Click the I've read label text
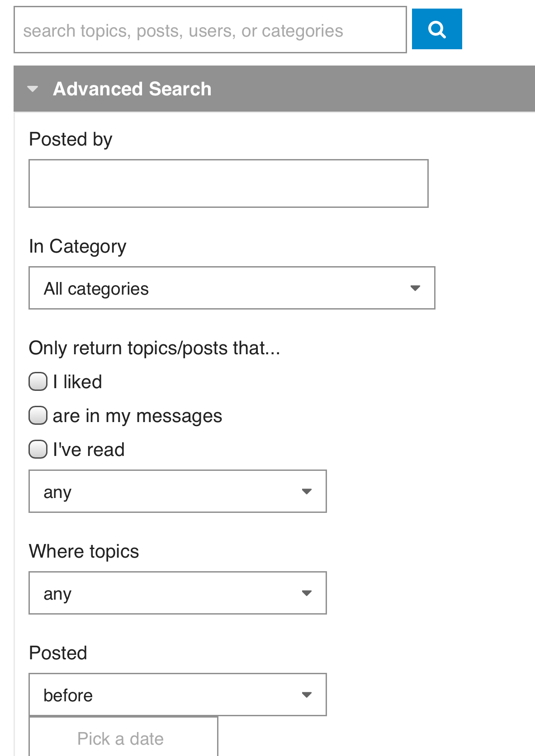535x756 pixels. [89, 450]
